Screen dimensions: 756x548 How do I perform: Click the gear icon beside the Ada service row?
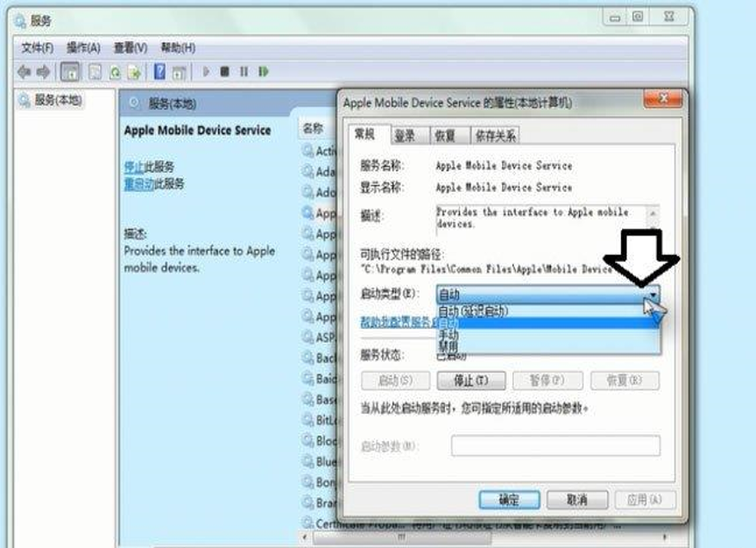click(307, 171)
